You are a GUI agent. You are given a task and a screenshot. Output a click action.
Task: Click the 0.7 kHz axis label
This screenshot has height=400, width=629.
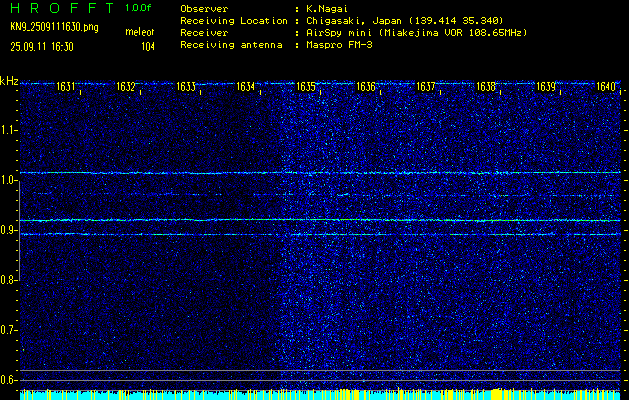[8, 330]
